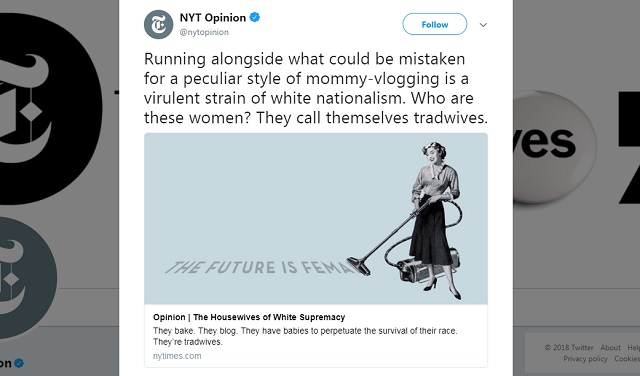Click the tweet text about tradwives
This screenshot has width=640, height=376.
pyautogui.click(x=316, y=88)
